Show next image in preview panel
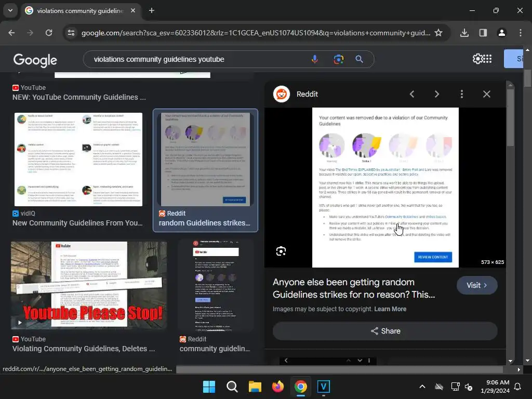This screenshot has height=399, width=532. click(436, 94)
